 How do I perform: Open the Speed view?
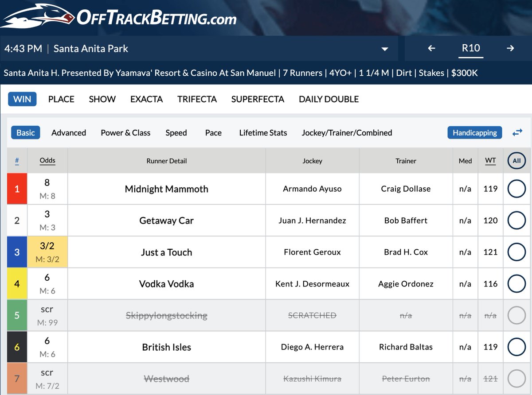176,132
